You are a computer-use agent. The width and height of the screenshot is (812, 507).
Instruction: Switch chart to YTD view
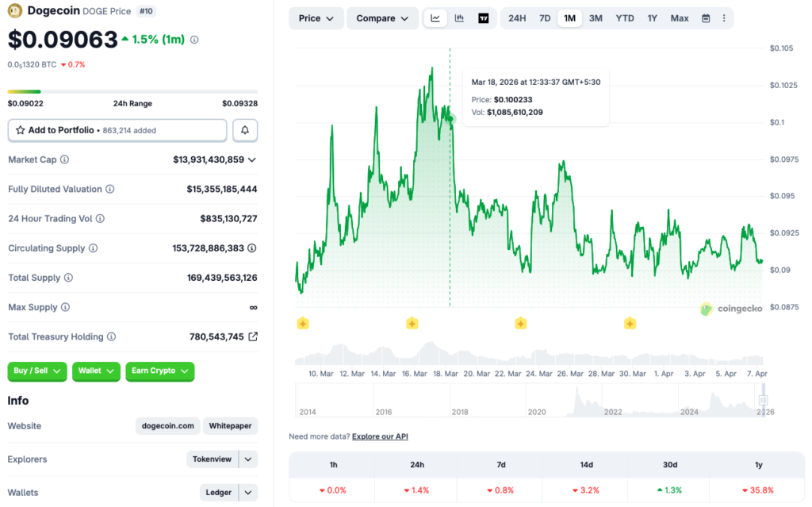(x=624, y=17)
